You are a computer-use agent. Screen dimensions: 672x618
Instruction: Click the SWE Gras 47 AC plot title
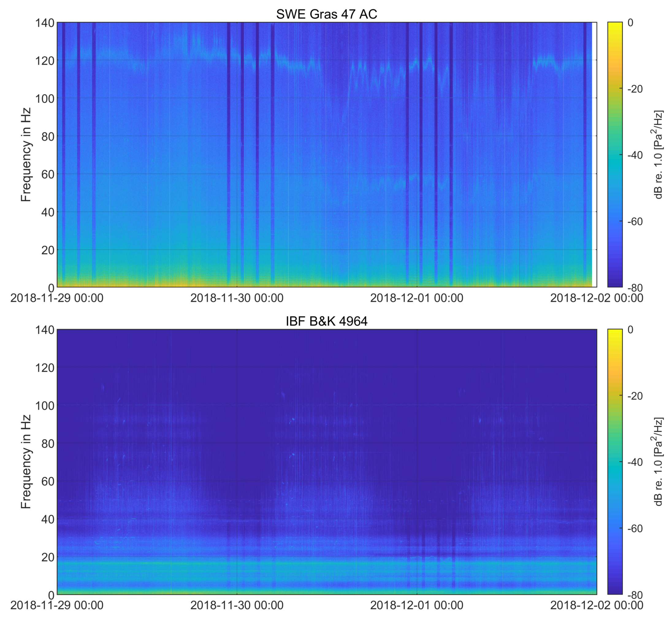coord(326,14)
